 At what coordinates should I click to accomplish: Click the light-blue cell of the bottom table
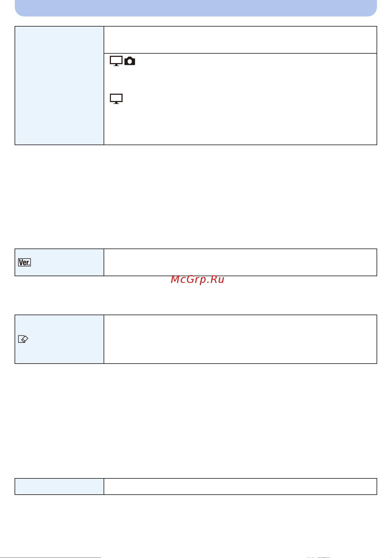pos(60,487)
